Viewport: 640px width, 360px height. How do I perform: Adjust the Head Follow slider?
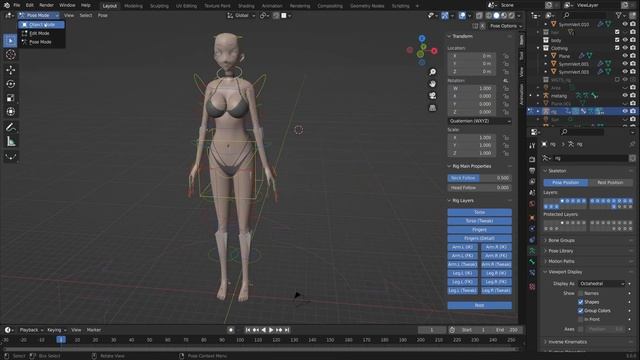[480, 188]
